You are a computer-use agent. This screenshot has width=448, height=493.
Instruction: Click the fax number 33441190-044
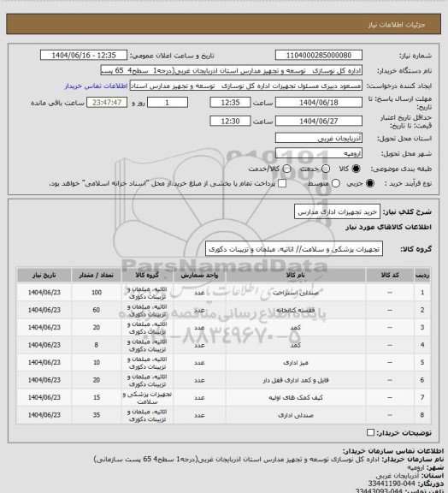coord(392,483)
